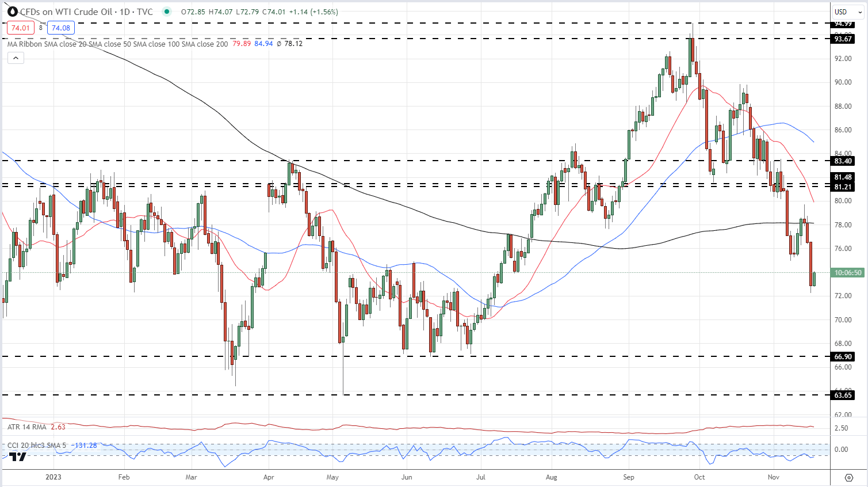The image size is (868, 487).
Task: Click the Nov label on time axis
Action: (774, 477)
